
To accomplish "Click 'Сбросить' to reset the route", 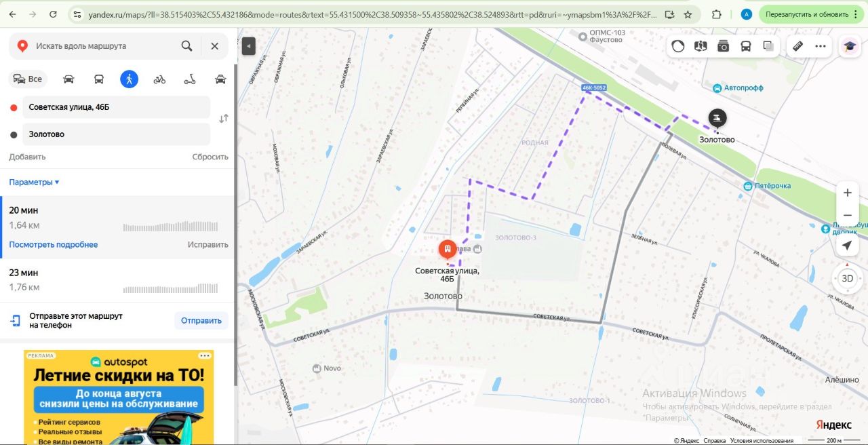I will (210, 157).
